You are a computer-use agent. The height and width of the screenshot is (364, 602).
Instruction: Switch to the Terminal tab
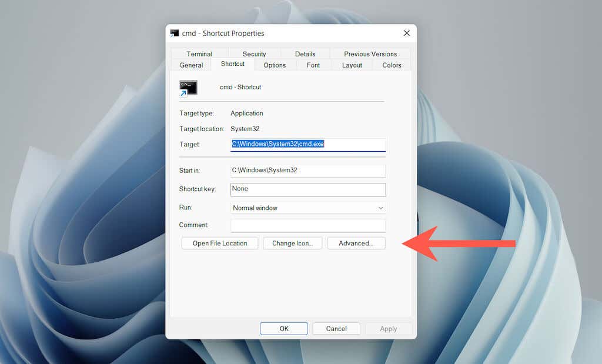coord(199,54)
